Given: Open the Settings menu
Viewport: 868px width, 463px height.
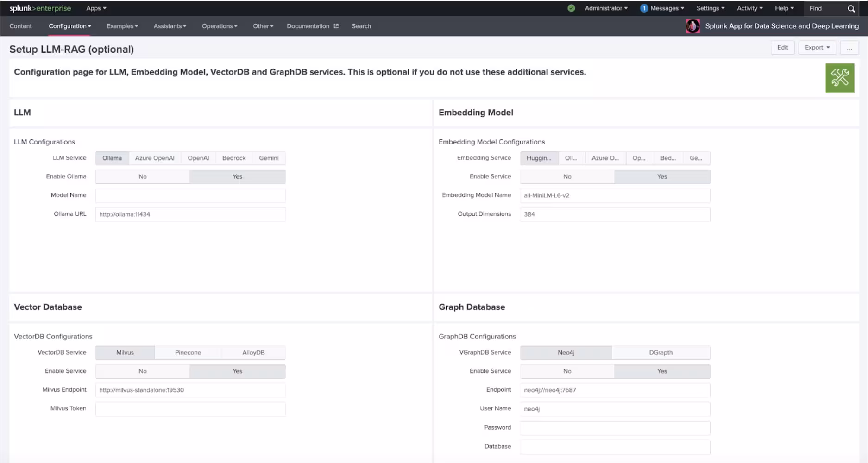Looking at the screenshot, I should coord(710,8).
